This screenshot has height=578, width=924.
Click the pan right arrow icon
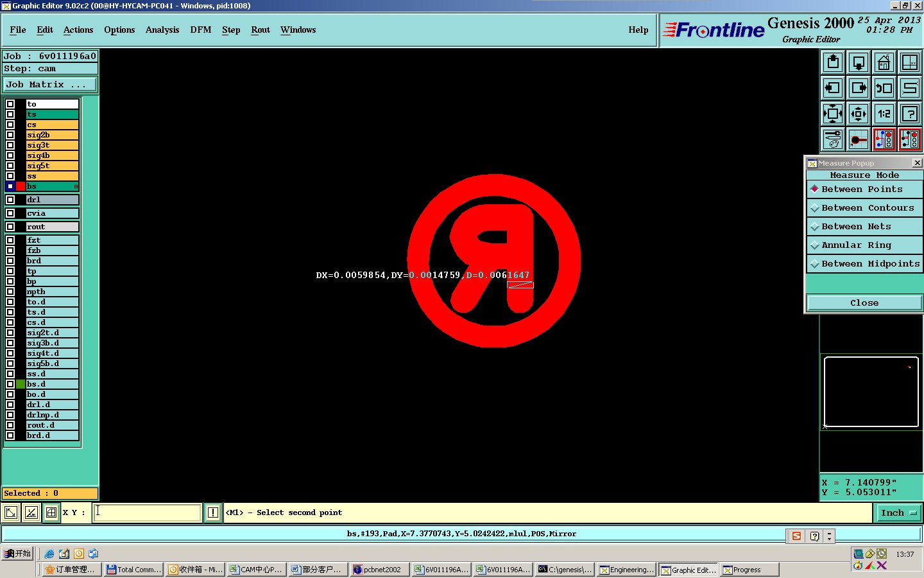pos(859,88)
